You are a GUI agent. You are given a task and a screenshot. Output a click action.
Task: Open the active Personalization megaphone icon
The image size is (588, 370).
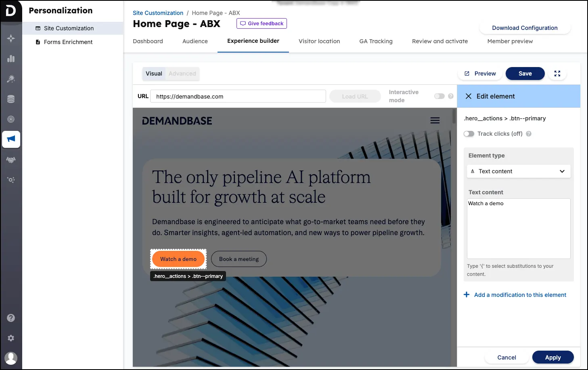(11, 139)
